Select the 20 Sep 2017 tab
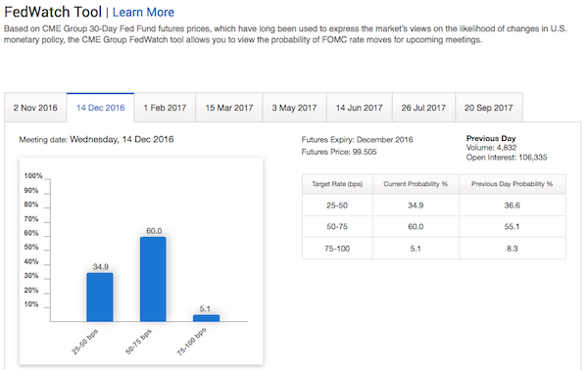The image size is (588, 370). pos(489,108)
